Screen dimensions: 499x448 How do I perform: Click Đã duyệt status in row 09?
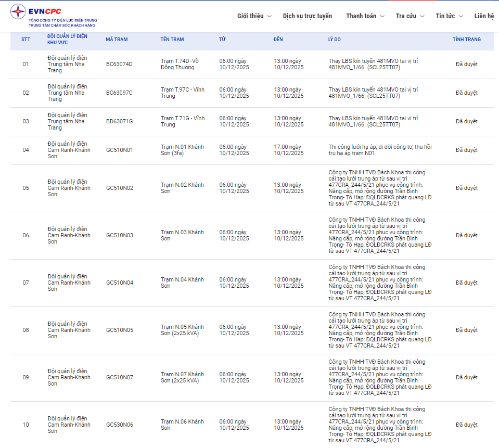coord(466,378)
